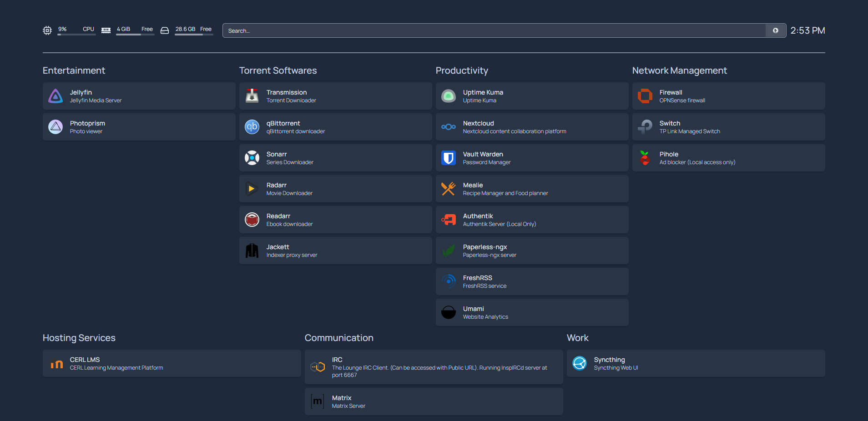The height and width of the screenshot is (421, 868).
Task: Click the RAM memory icon
Action: pos(106,30)
